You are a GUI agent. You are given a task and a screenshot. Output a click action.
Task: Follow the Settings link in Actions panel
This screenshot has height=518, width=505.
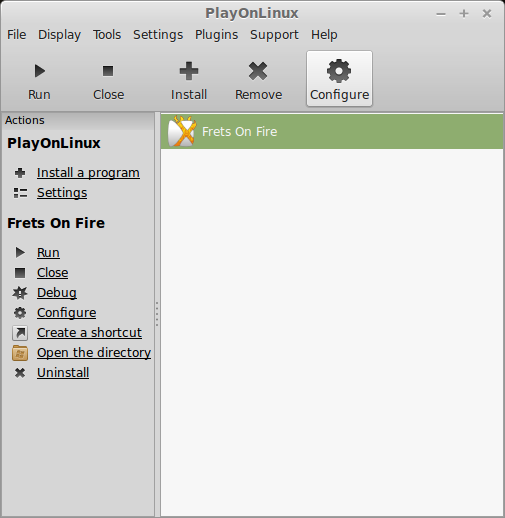click(62, 193)
